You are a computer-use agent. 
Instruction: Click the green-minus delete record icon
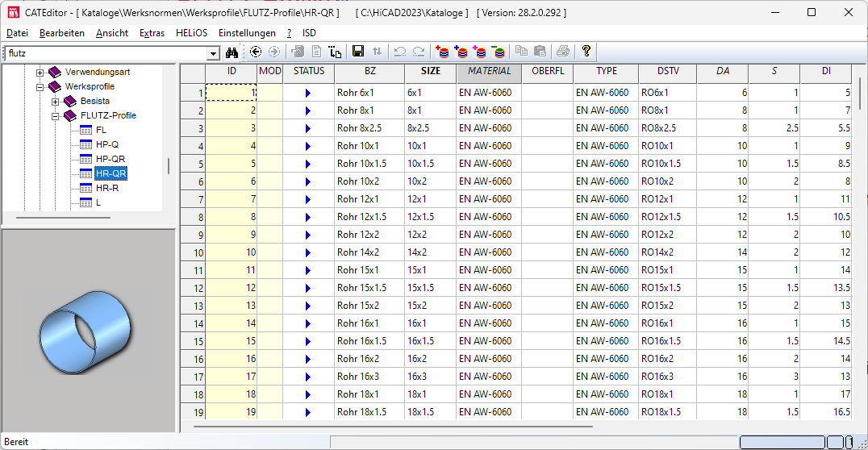click(x=499, y=52)
